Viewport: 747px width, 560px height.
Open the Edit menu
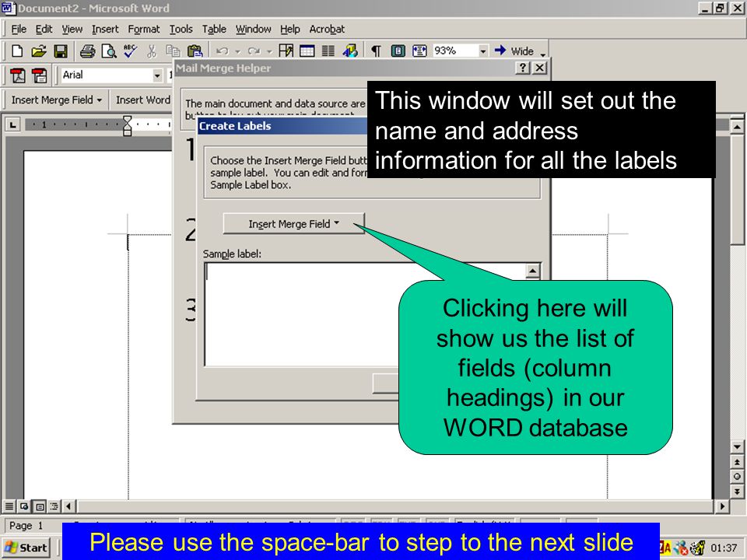click(44, 30)
